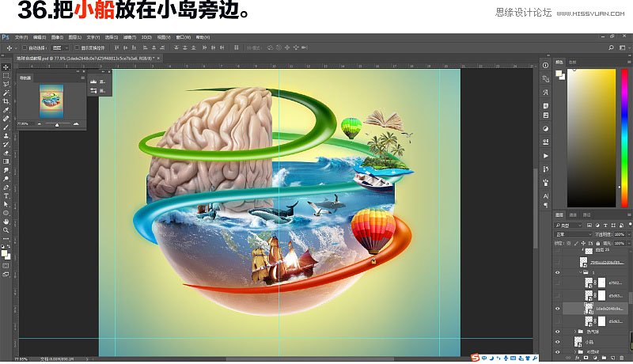Toggle visibility of the 小岛 layer
This screenshot has height=364, width=633.
[x=558, y=342]
